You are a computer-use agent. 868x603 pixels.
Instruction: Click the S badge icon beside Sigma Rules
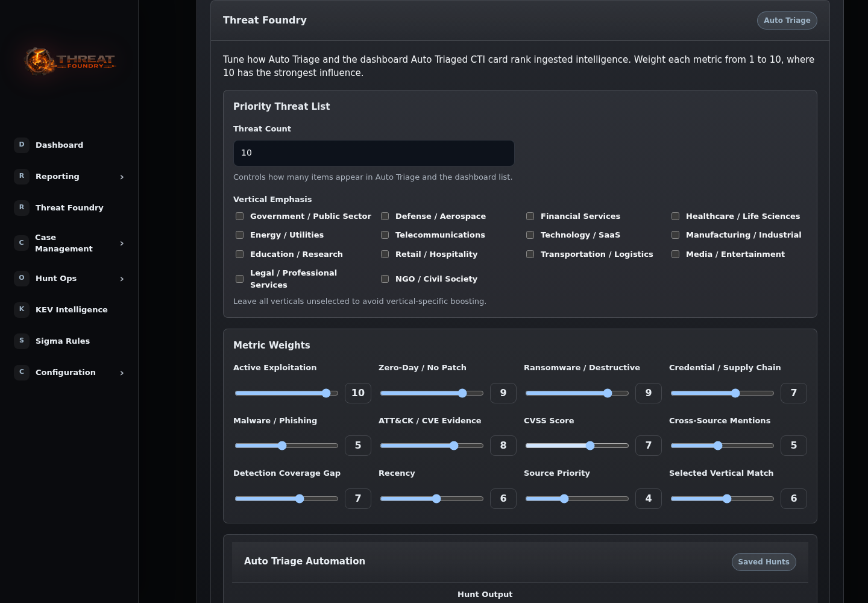[x=22, y=341]
